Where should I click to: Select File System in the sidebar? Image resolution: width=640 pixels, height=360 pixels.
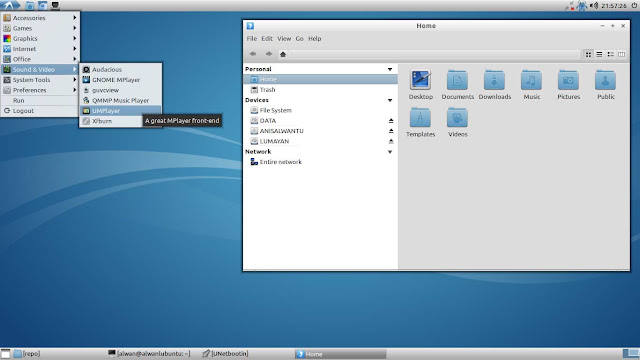(320, 110)
